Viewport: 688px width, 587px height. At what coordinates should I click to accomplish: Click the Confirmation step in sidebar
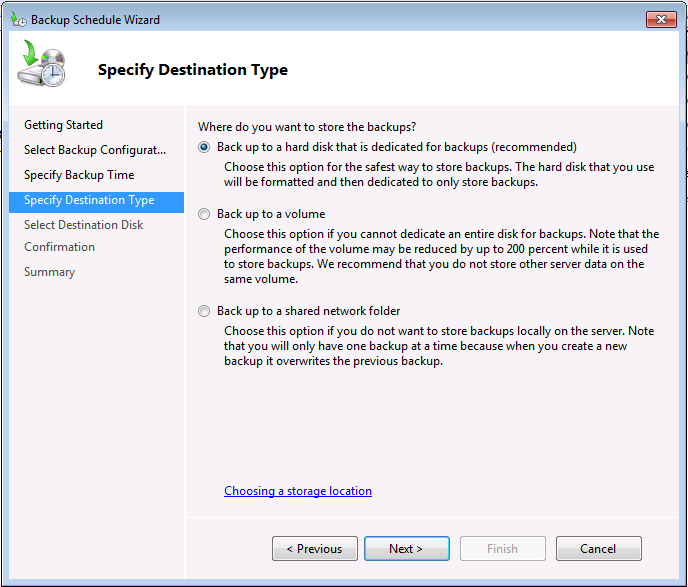tap(60, 247)
